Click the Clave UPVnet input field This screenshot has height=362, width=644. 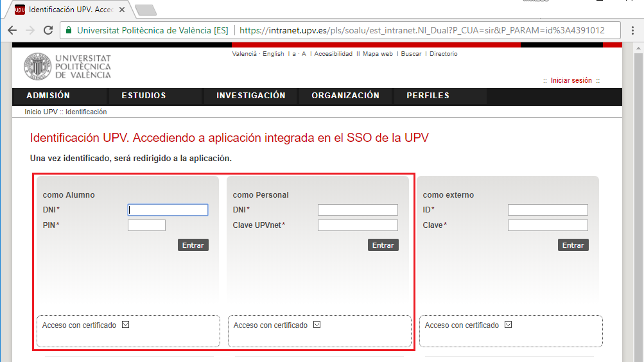pyautogui.click(x=358, y=225)
